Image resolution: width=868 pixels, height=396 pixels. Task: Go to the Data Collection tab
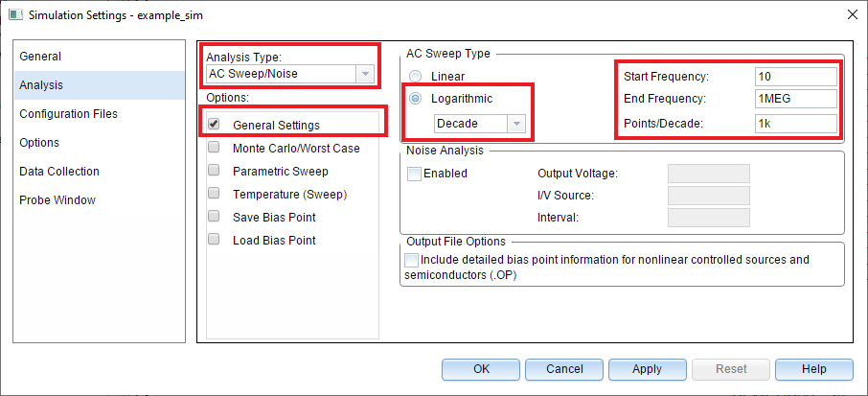(59, 172)
